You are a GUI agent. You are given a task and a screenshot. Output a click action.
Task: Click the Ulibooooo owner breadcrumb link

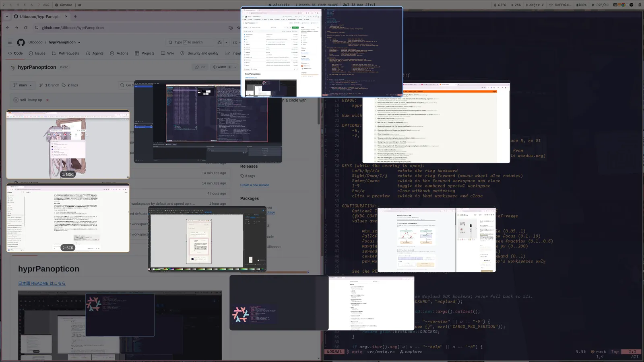tap(35, 42)
